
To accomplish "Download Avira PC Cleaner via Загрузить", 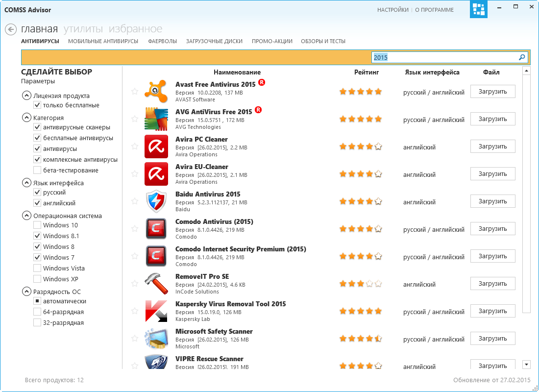I will coord(492,147).
